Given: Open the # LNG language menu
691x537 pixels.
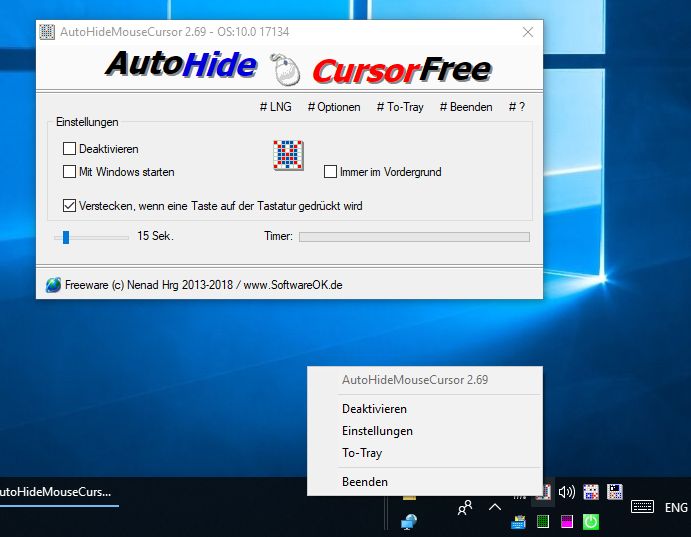Looking at the screenshot, I should pos(275,107).
